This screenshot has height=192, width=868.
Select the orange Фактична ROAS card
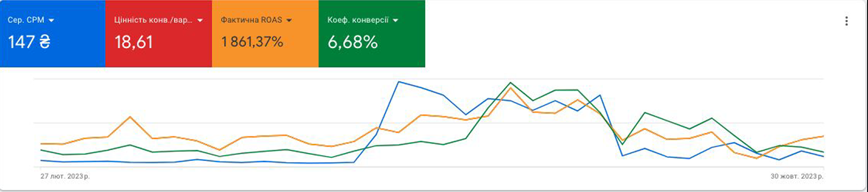(265, 34)
